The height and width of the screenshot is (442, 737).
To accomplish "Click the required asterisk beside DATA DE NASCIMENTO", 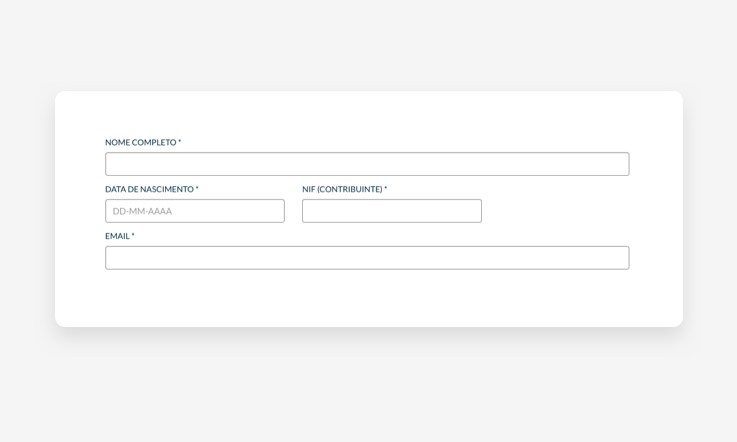I will [197, 189].
